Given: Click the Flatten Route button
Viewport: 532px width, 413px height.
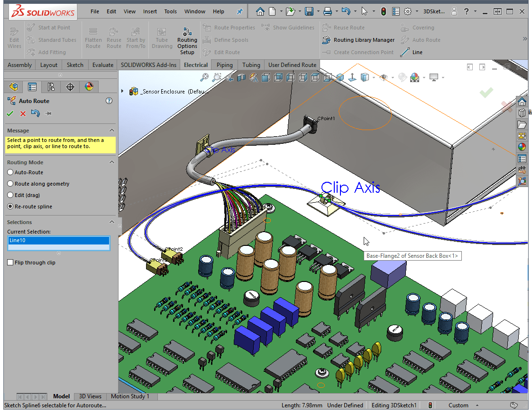Looking at the screenshot, I should [x=93, y=38].
